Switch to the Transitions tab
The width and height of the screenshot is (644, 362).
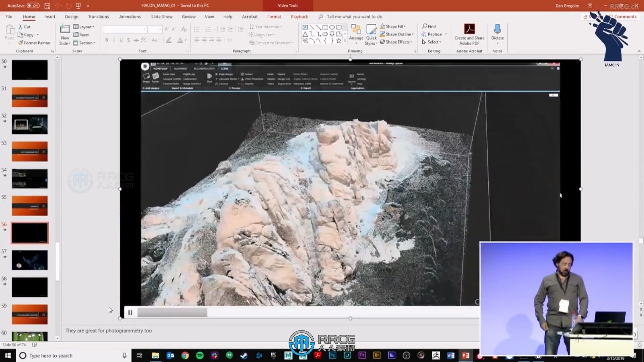click(x=98, y=16)
